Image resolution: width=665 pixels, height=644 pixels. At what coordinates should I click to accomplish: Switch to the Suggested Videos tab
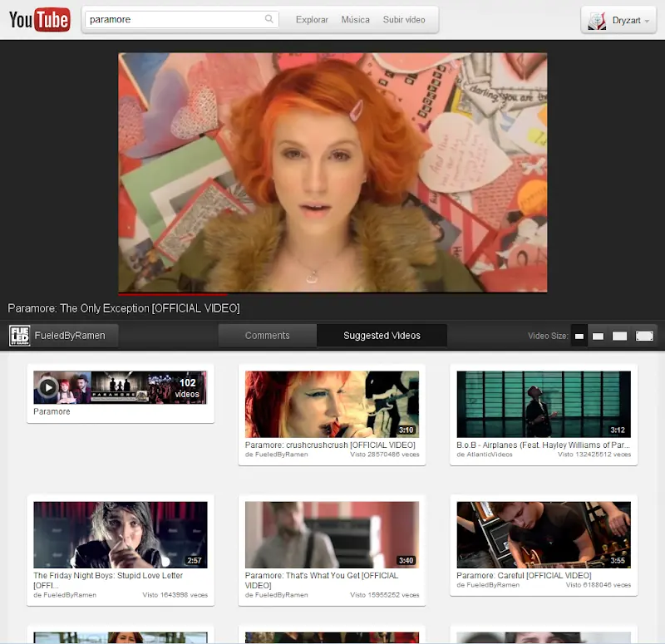[x=382, y=336]
